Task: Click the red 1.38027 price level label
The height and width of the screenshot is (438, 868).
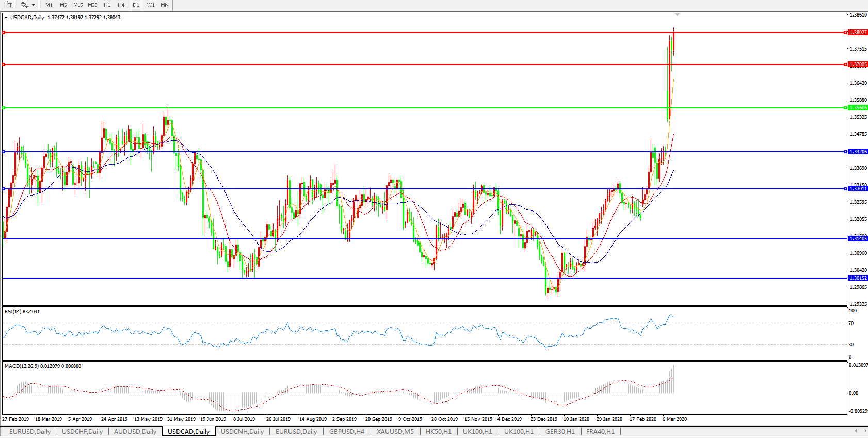Action: point(858,33)
